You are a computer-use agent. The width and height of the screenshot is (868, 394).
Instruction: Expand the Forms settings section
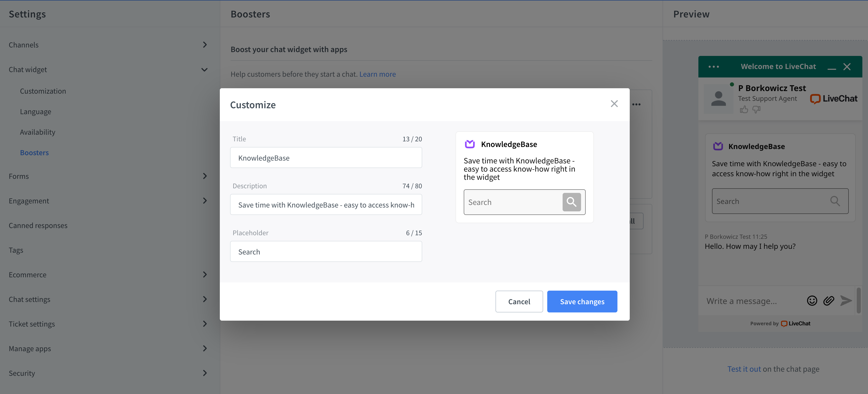tap(204, 176)
